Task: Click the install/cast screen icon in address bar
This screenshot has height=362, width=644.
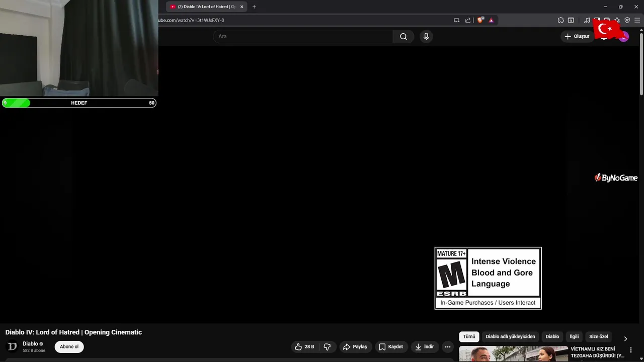Action: coord(457,20)
